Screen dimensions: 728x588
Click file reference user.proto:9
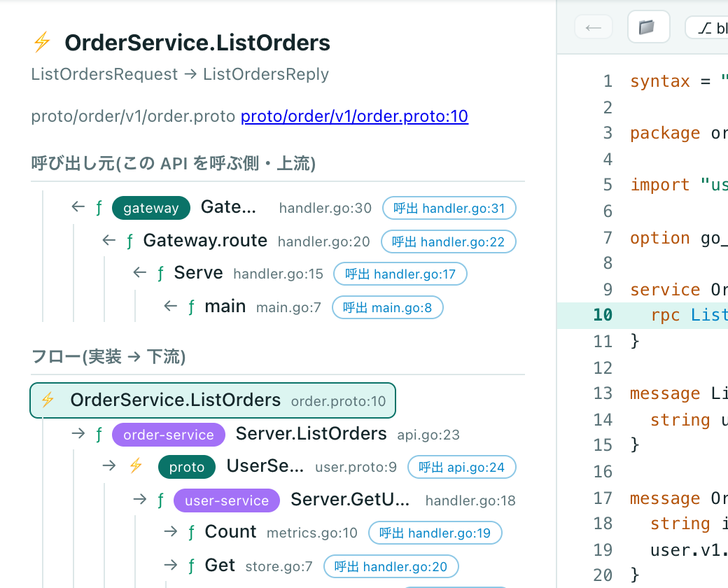click(356, 467)
